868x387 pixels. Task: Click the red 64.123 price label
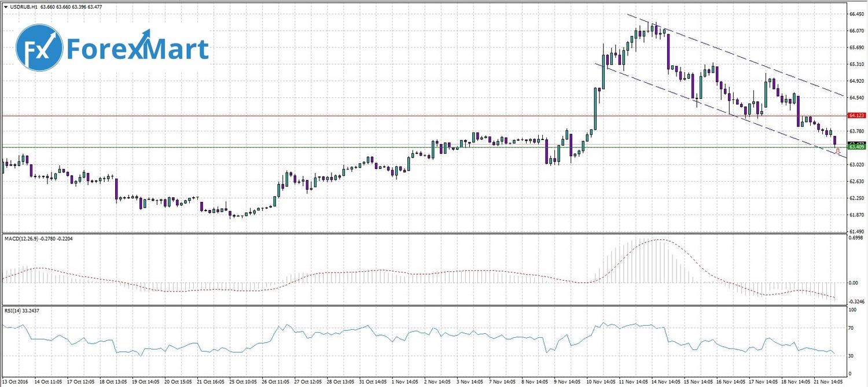pos(856,116)
